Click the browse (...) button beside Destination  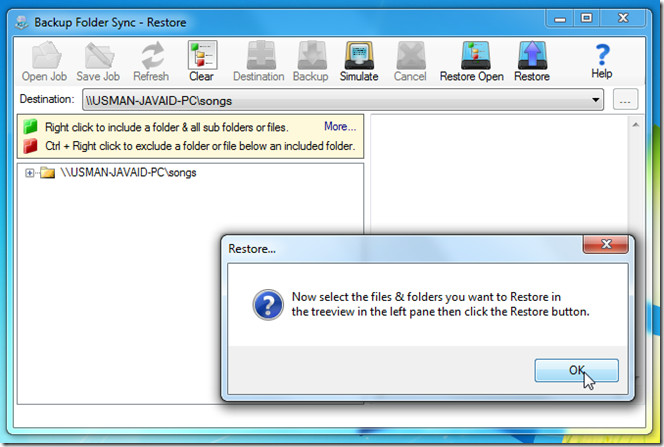625,100
